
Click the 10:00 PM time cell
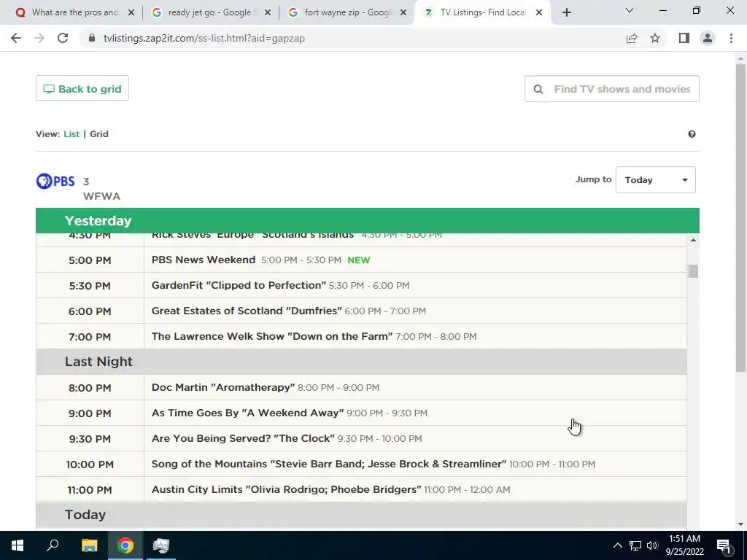pos(90,464)
